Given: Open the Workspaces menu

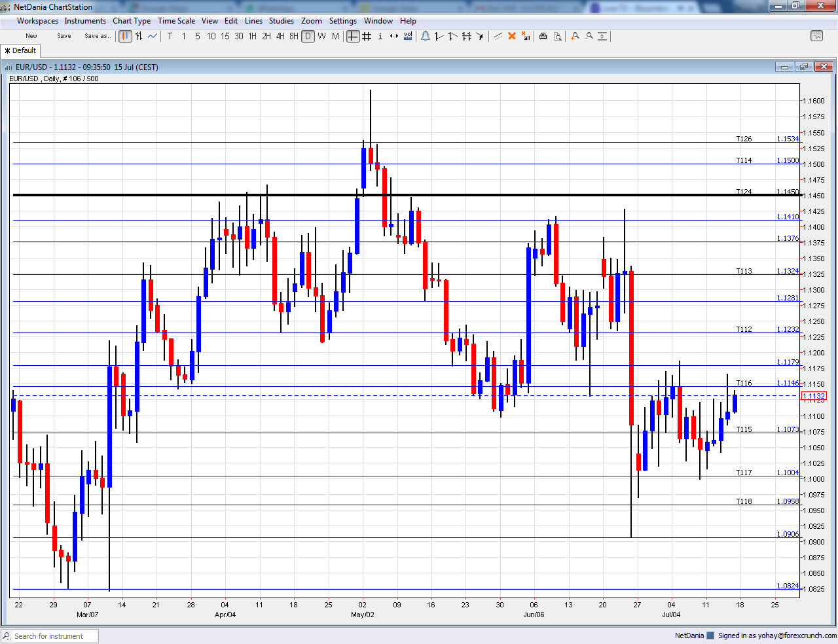Looking at the screenshot, I should [37, 21].
